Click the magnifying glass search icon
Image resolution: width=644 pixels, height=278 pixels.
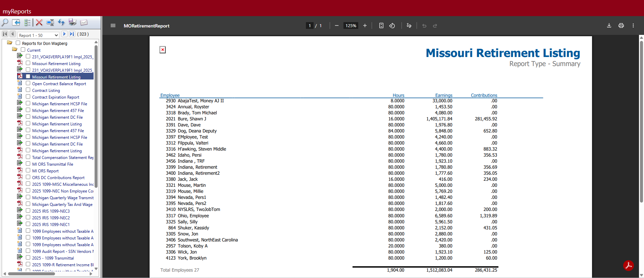(5, 22)
